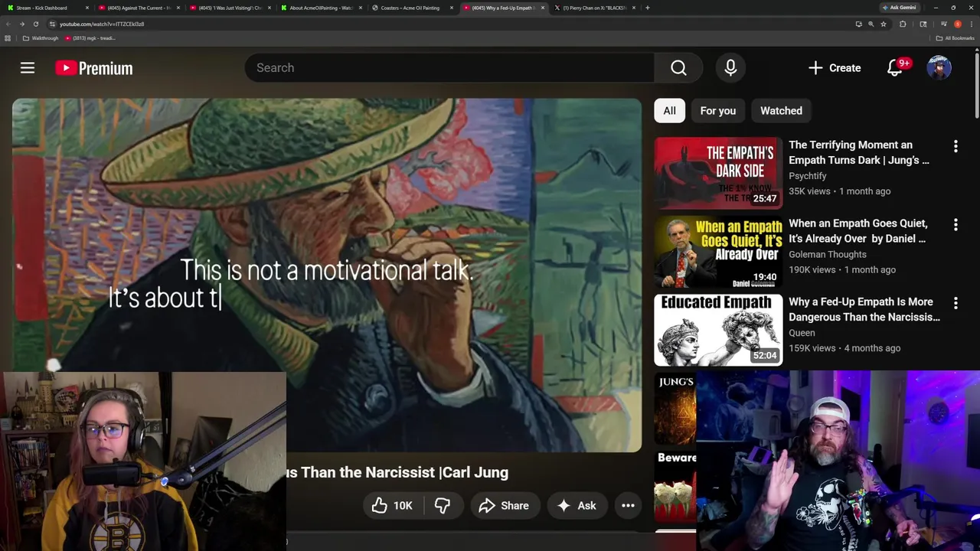Select the Watched filter chip

781,111
